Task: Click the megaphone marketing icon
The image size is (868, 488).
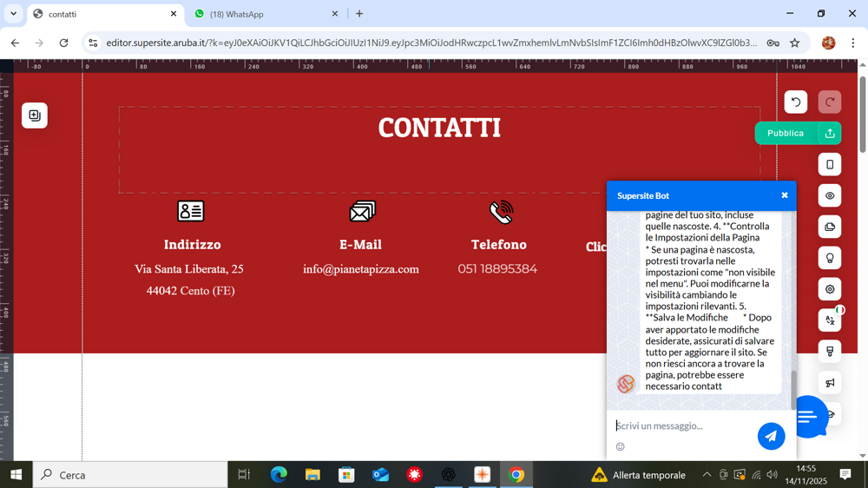Action: coord(830,383)
